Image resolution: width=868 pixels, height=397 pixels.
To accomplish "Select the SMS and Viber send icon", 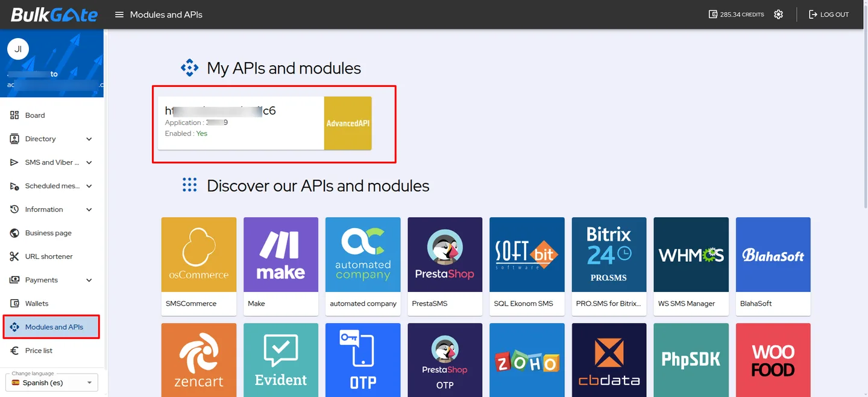I will pos(14,162).
